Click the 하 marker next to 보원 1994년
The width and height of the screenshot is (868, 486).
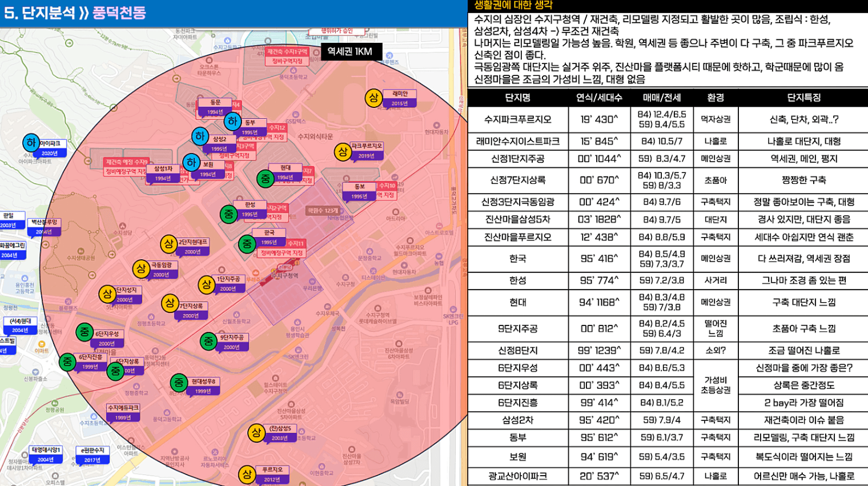coord(191,163)
